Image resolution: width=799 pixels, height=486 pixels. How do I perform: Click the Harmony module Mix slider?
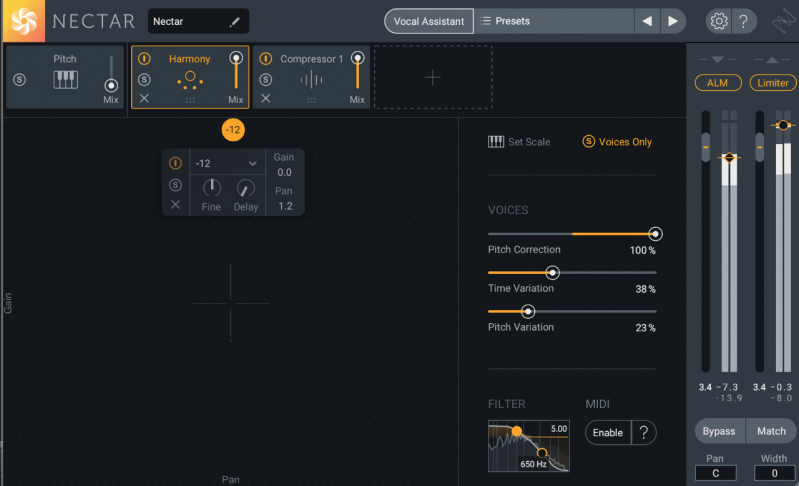(236, 71)
